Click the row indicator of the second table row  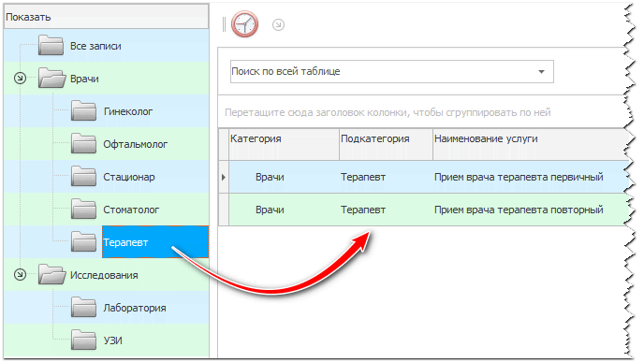pos(224,210)
